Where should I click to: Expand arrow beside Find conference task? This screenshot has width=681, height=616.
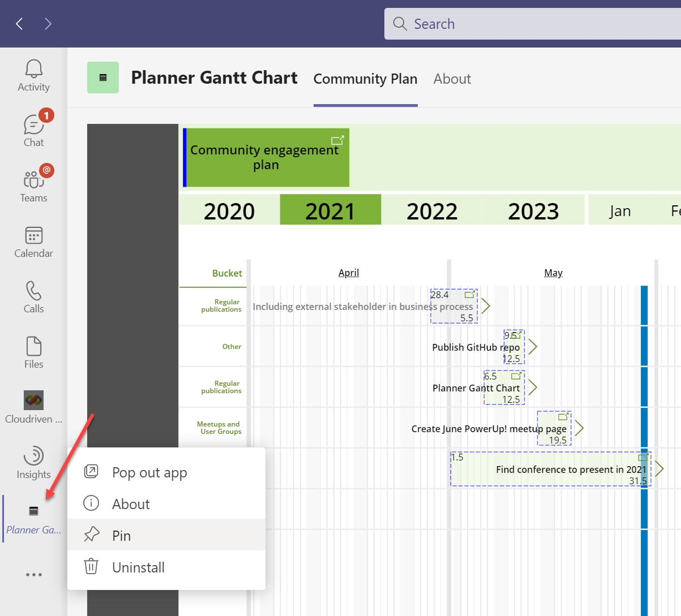pos(659,468)
